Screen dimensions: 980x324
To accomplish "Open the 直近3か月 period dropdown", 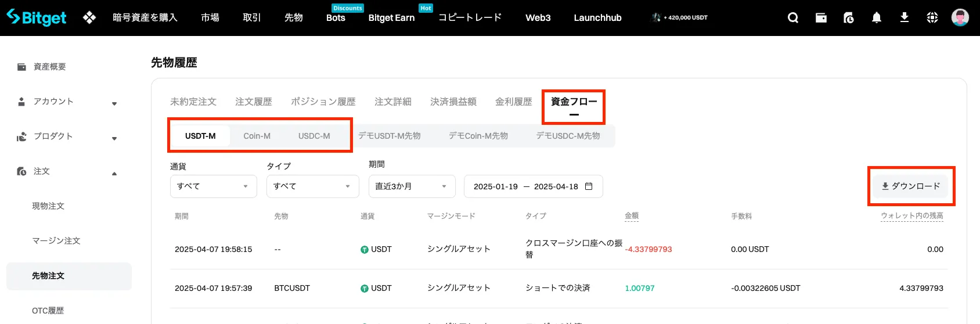I will click(x=412, y=186).
